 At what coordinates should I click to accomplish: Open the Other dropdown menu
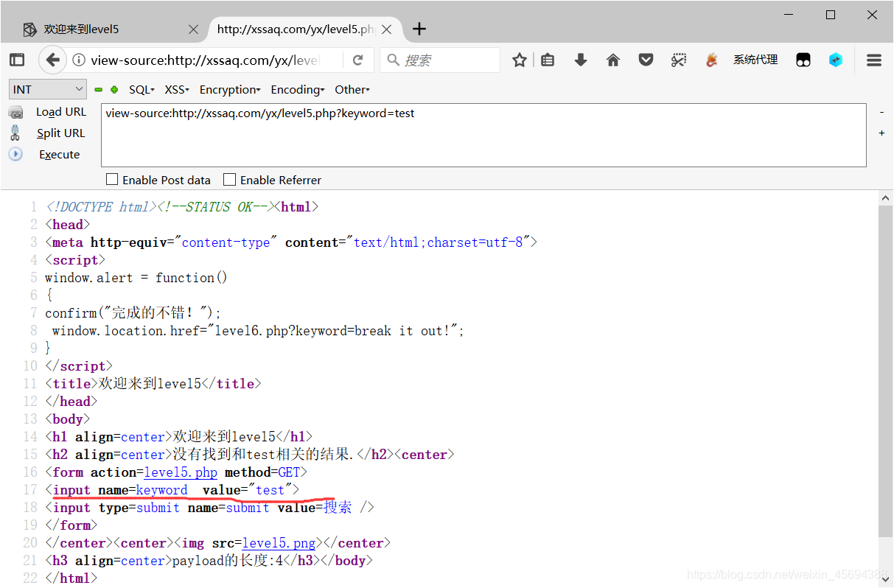(x=352, y=90)
